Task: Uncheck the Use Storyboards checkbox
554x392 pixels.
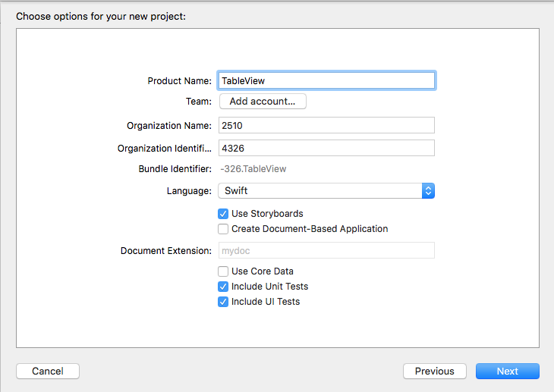Action: pyautogui.click(x=223, y=214)
